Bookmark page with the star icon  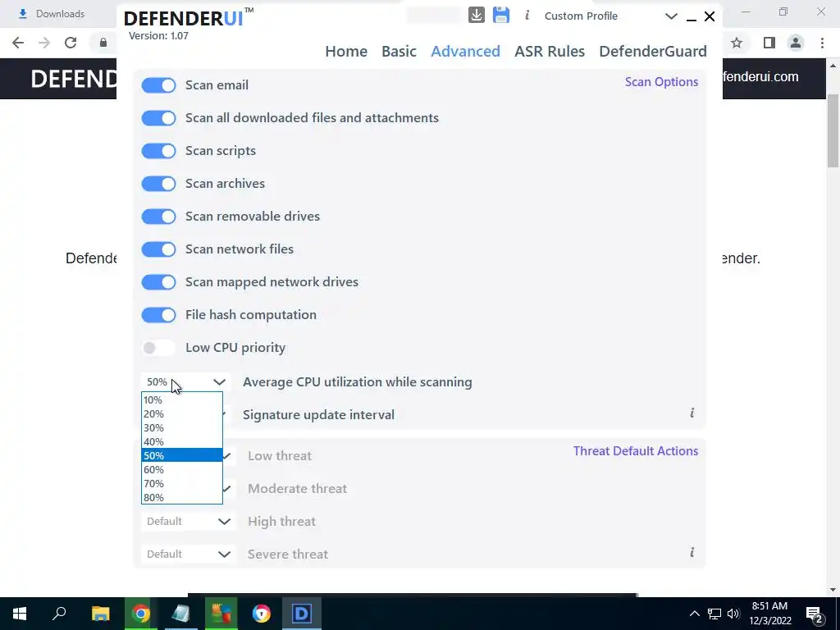(737, 43)
